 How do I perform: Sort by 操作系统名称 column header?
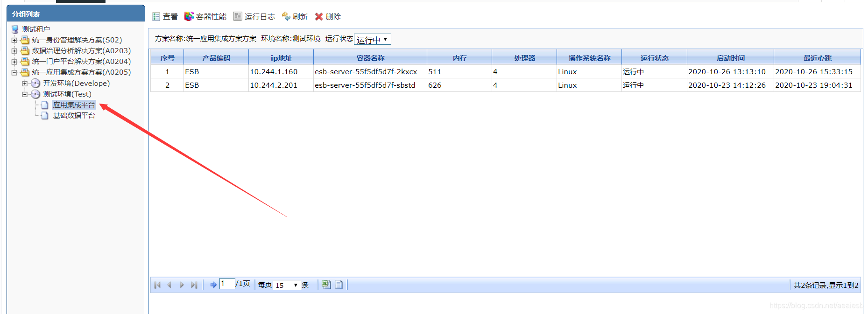click(x=589, y=58)
